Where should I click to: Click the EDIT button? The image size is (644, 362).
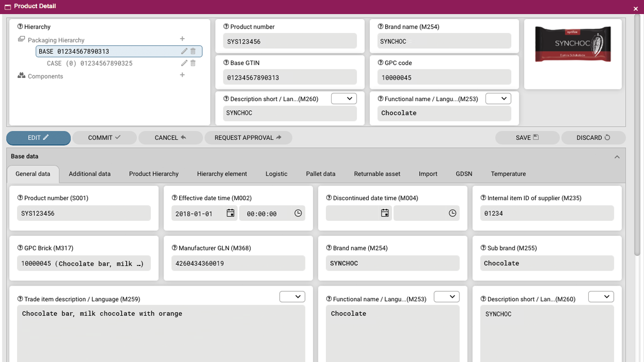click(38, 138)
